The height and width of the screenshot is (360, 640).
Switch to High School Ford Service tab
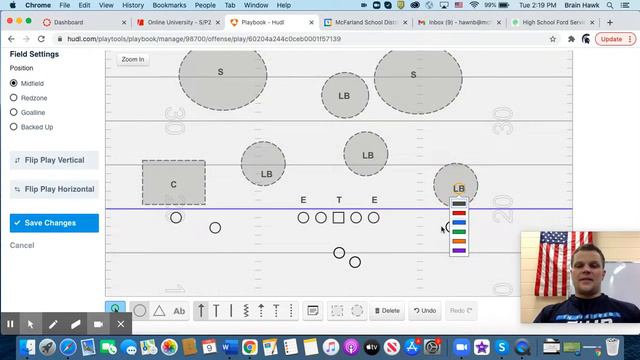click(x=553, y=22)
